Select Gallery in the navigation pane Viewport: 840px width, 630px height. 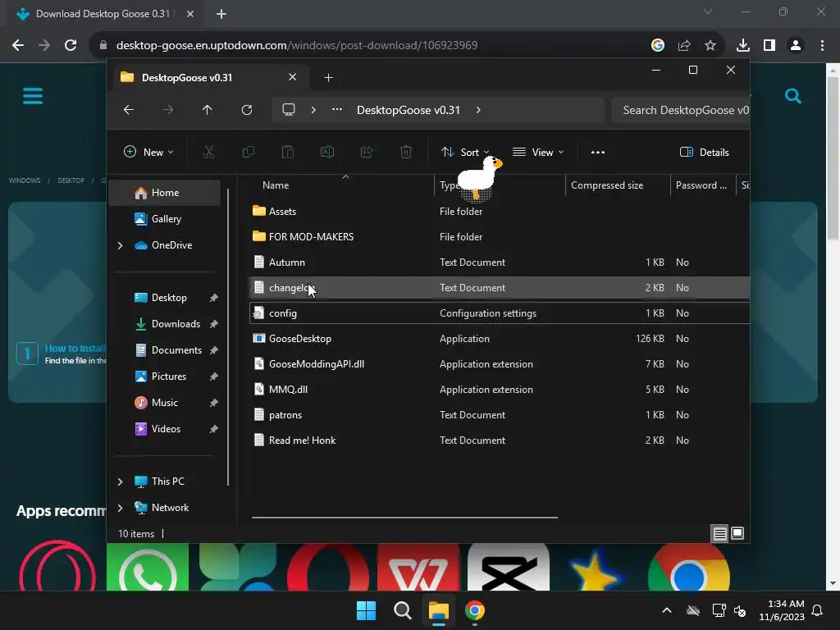pos(164,218)
